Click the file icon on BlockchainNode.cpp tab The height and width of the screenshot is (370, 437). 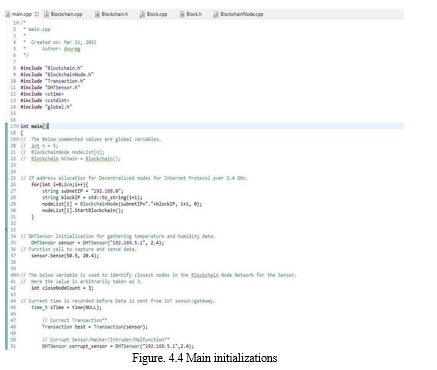[216, 14]
